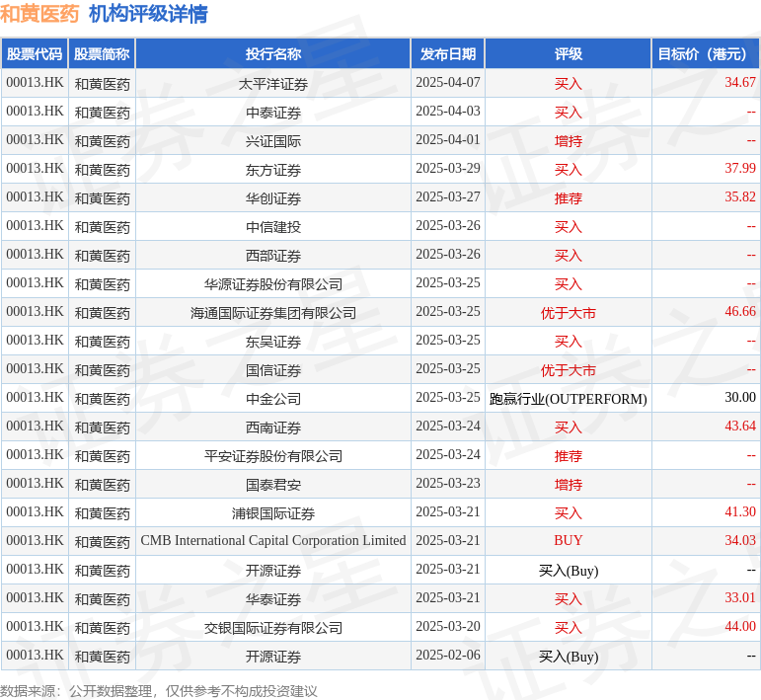This screenshot has height=700, width=761.
Task: Click target price 37.99
Action: tap(740, 169)
